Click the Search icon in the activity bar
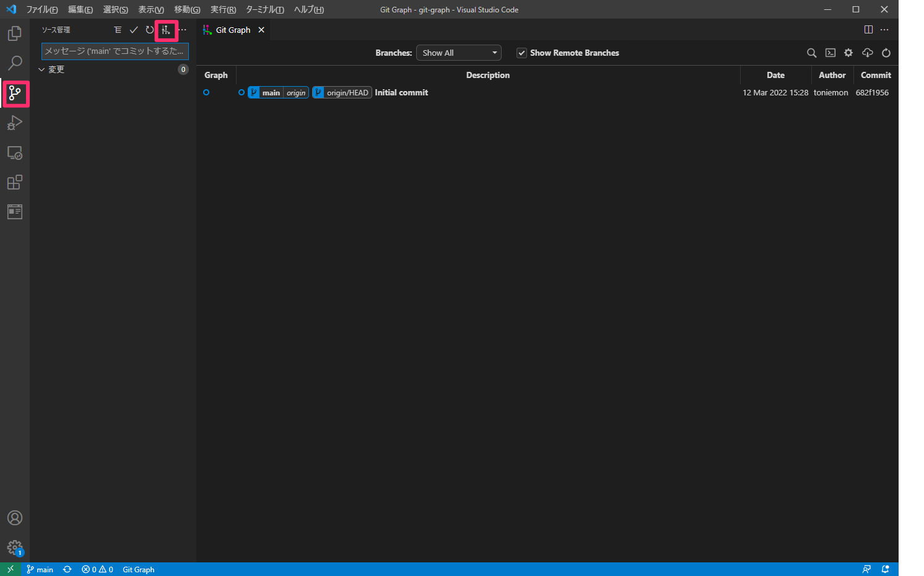Image resolution: width=924 pixels, height=576 pixels. [14, 63]
